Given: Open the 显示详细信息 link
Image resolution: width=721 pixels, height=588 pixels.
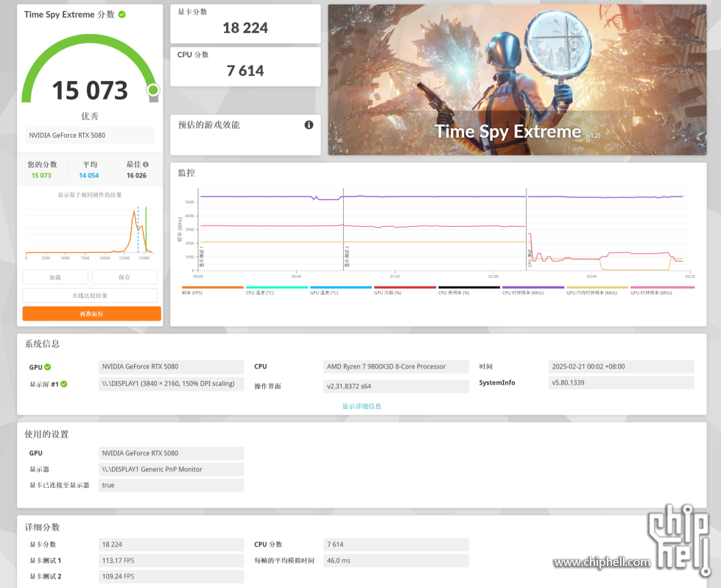Looking at the screenshot, I should (362, 406).
